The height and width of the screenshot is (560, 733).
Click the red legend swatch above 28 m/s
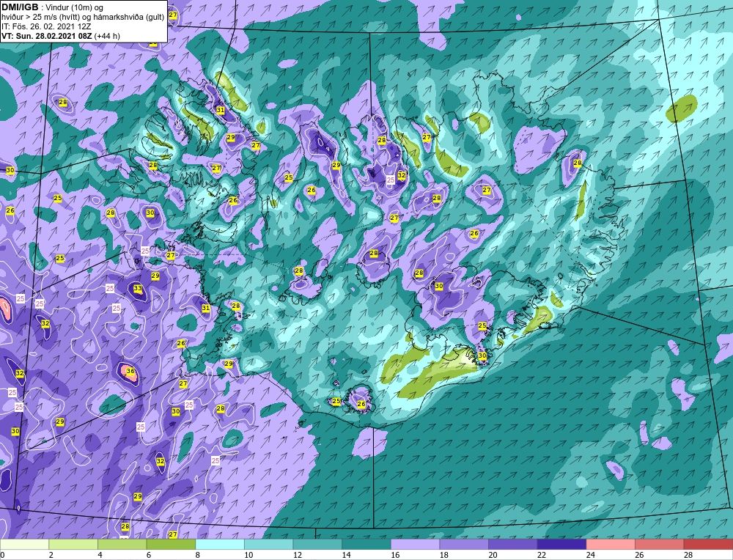point(708,545)
